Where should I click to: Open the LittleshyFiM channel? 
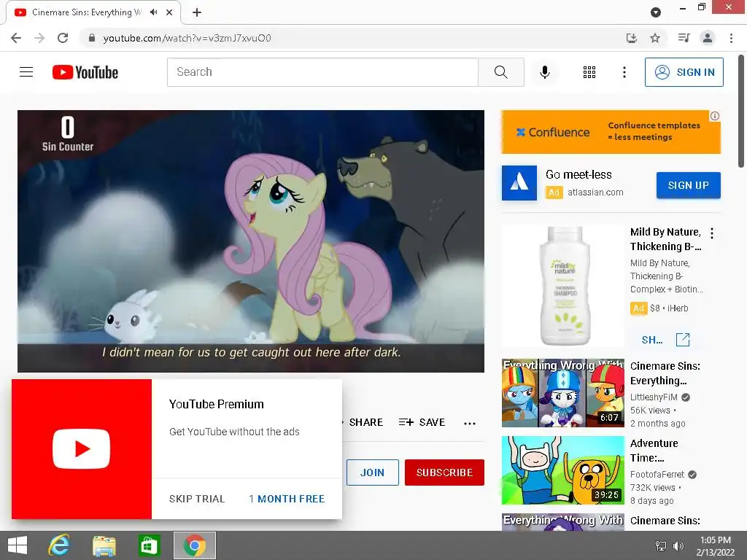coord(654,397)
